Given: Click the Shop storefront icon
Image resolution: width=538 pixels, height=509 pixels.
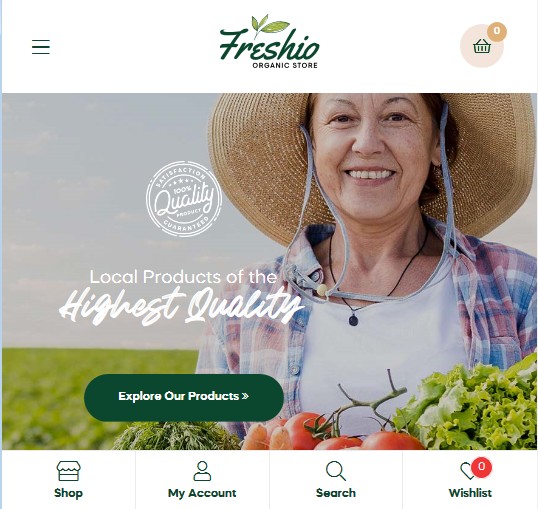Looking at the screenshot, I should point(69,471).
